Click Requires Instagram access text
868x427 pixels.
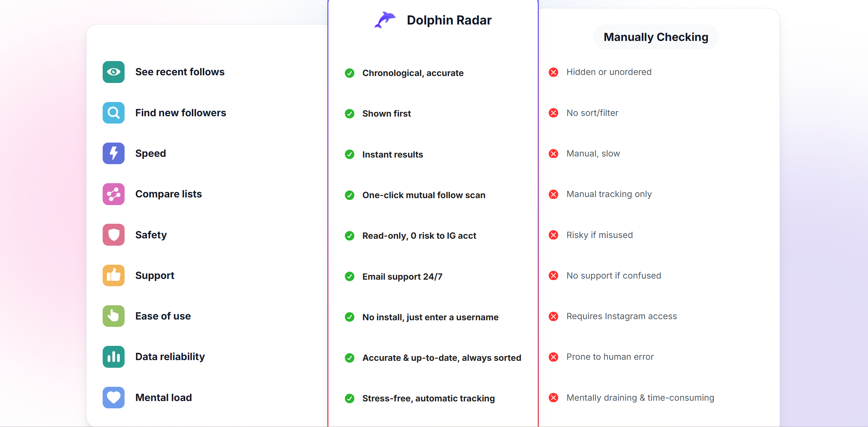(x=621, y=316)
